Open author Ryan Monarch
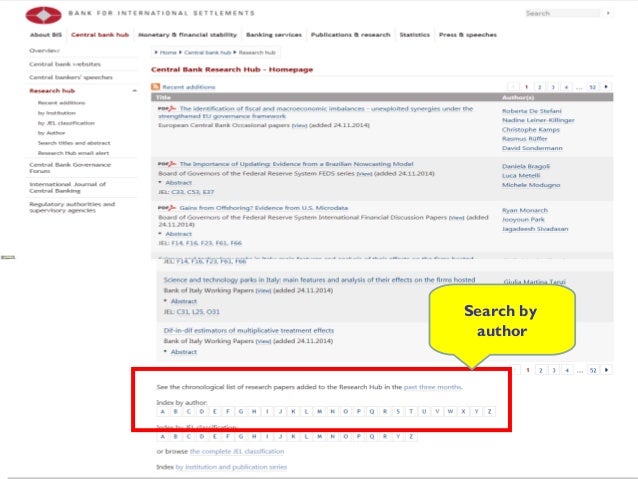 pos(525,210)
